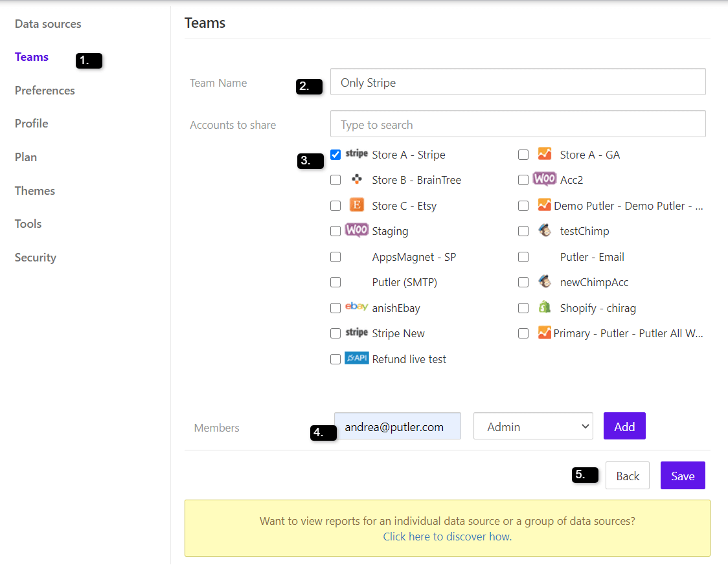Open the Admin role dropdown

pyautogui.click(x=533, y=427)
